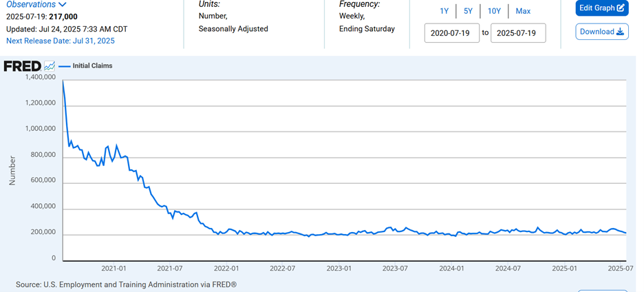Click the 1,400,000 y-axis label

tap(41, 77)
